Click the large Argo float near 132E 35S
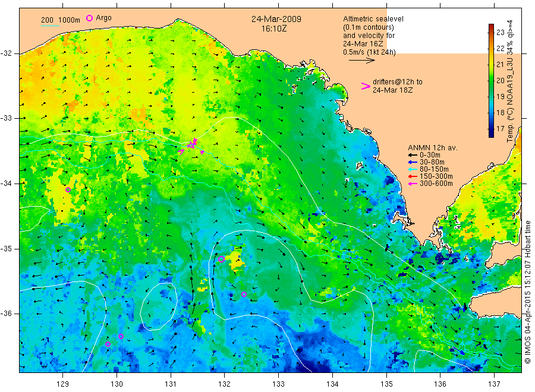 [x=221, y=259]
